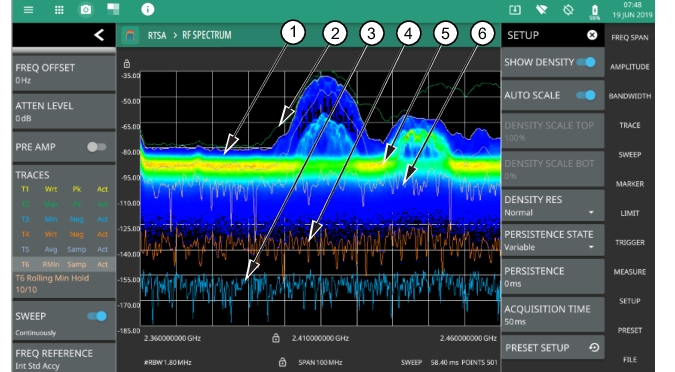
Task: Click the info icon in top bar
Action: coord(148,9)
